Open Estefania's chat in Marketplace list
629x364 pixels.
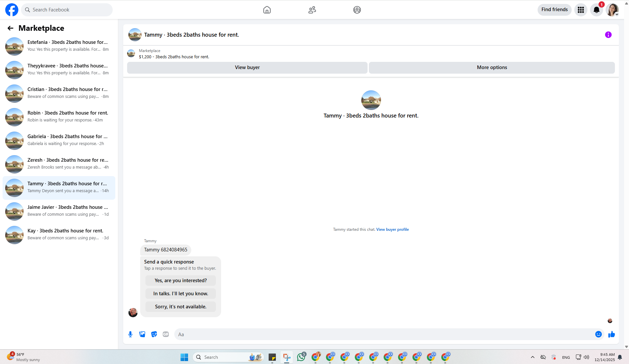(x=59, y=46)
